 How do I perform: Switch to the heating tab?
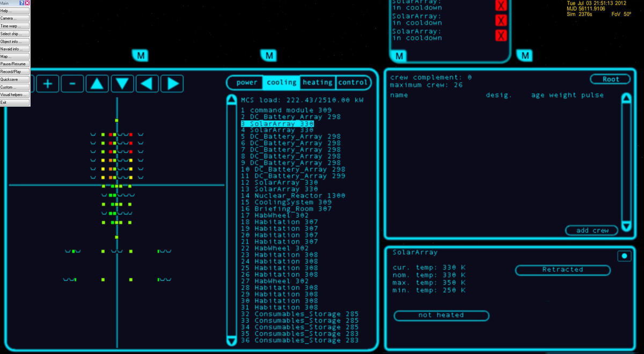click(318, 83)
